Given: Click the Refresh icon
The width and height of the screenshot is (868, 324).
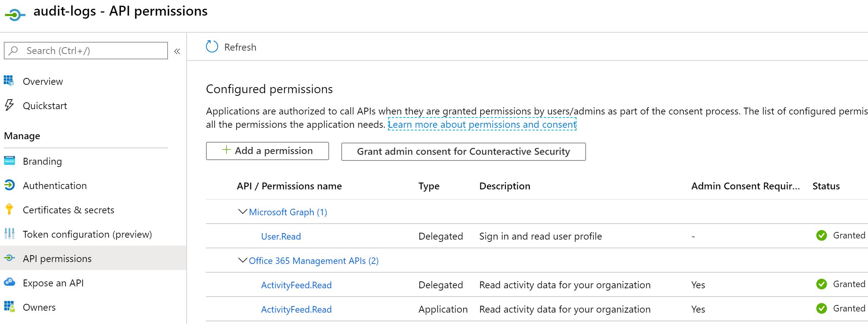Looking at the screenshot, I should coord(212,47).
